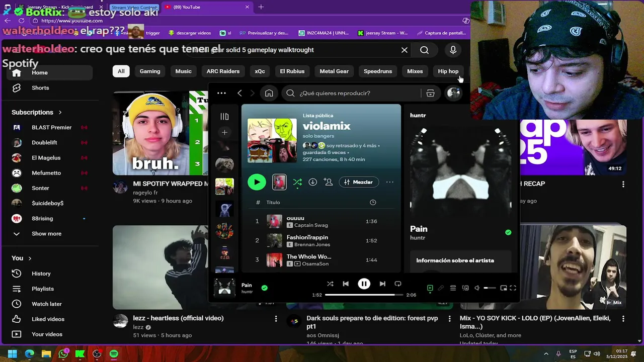Open more options for violamix playlist

(x=390, y=182)
